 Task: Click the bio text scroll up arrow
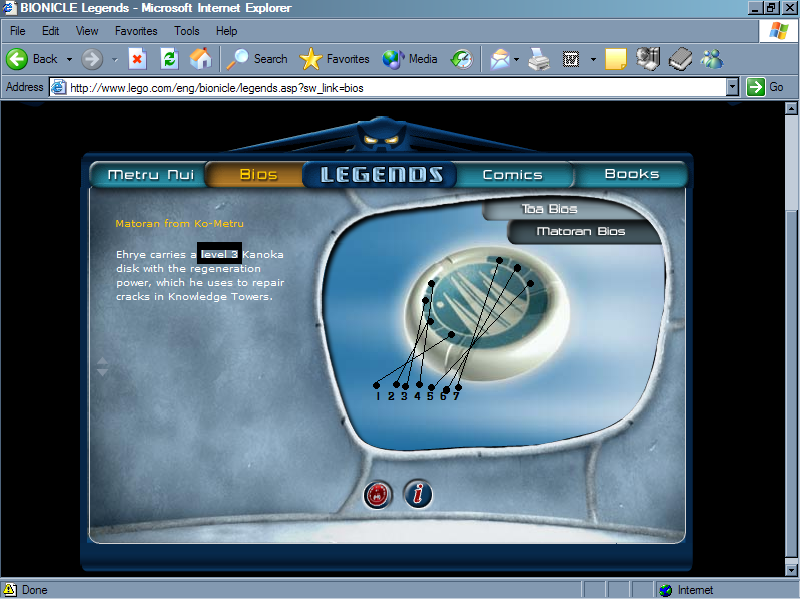pyautogui.click(x=102, y=361)
